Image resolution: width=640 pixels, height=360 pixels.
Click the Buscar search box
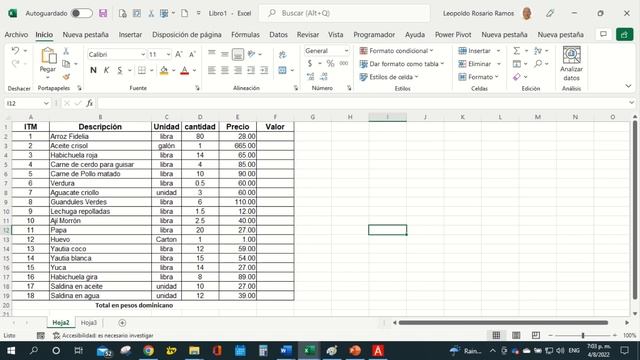coord(344,13)
